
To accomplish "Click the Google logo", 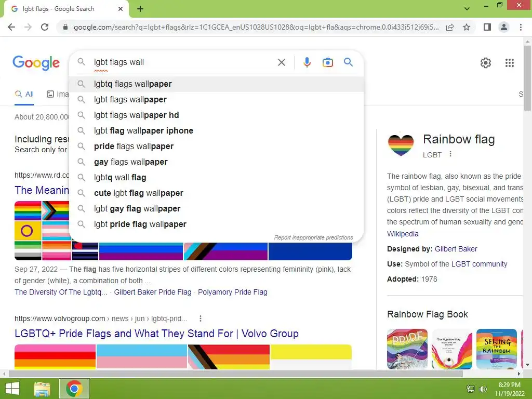I will tap(36, 63).
